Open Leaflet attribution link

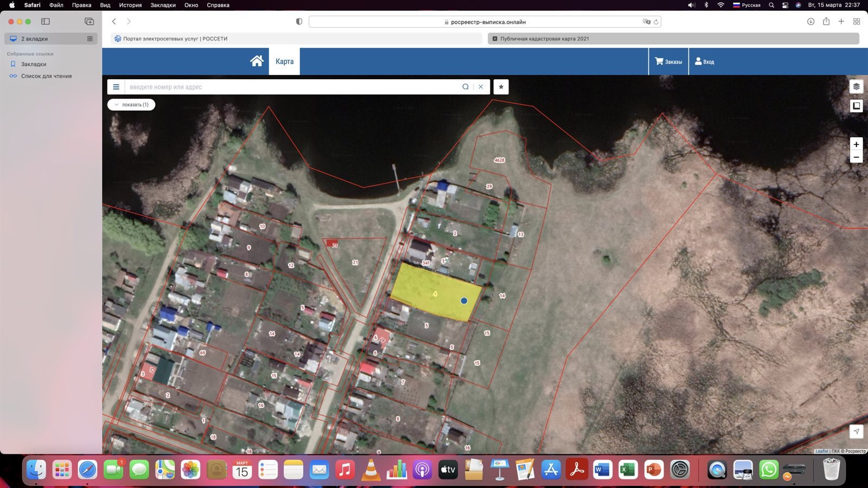(x=822, y=451)
